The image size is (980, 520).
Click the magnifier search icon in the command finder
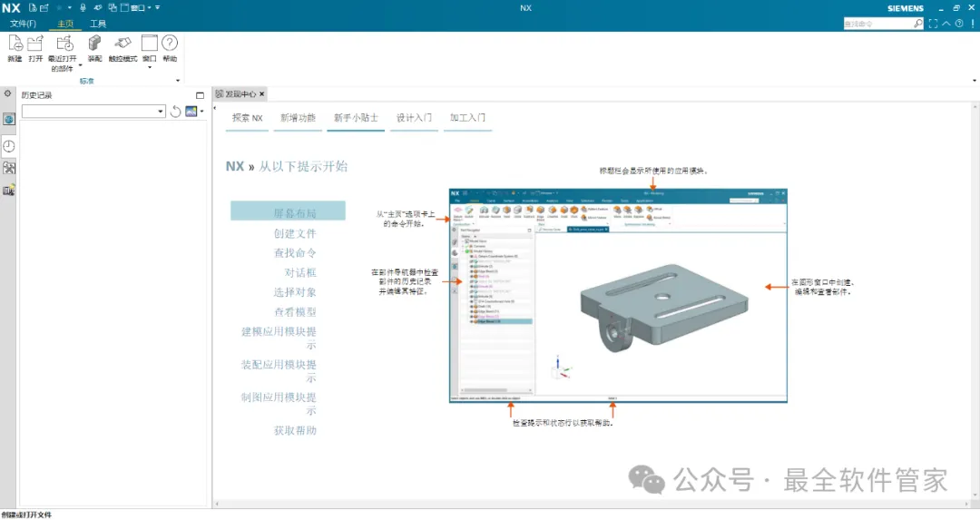pos(918,24)
